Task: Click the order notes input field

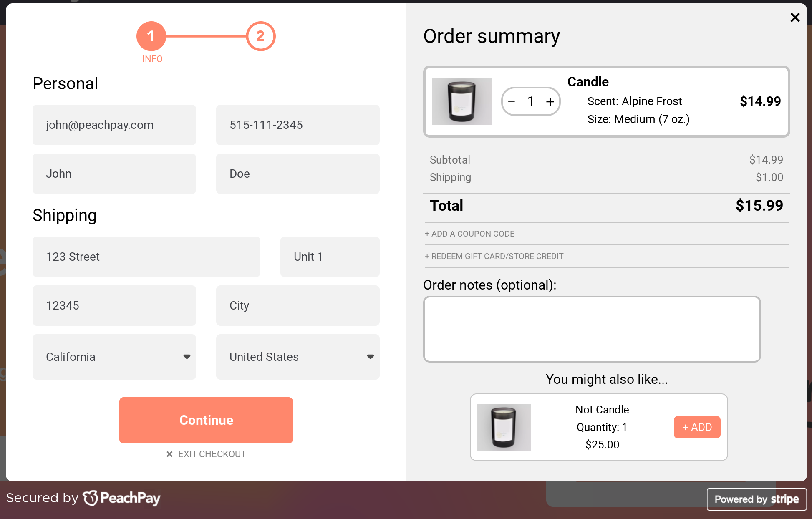Action: (x=592, y=329)
